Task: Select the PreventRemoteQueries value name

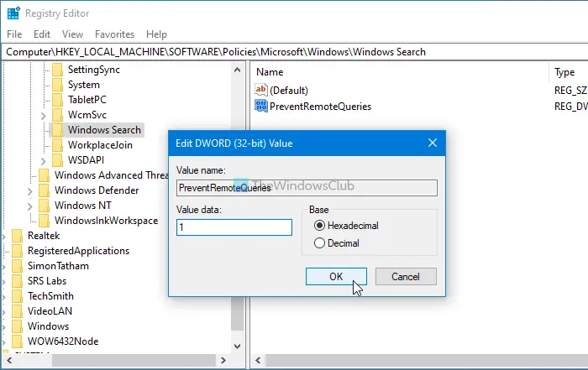Action: pyautogui.click(x=320, y=107)
